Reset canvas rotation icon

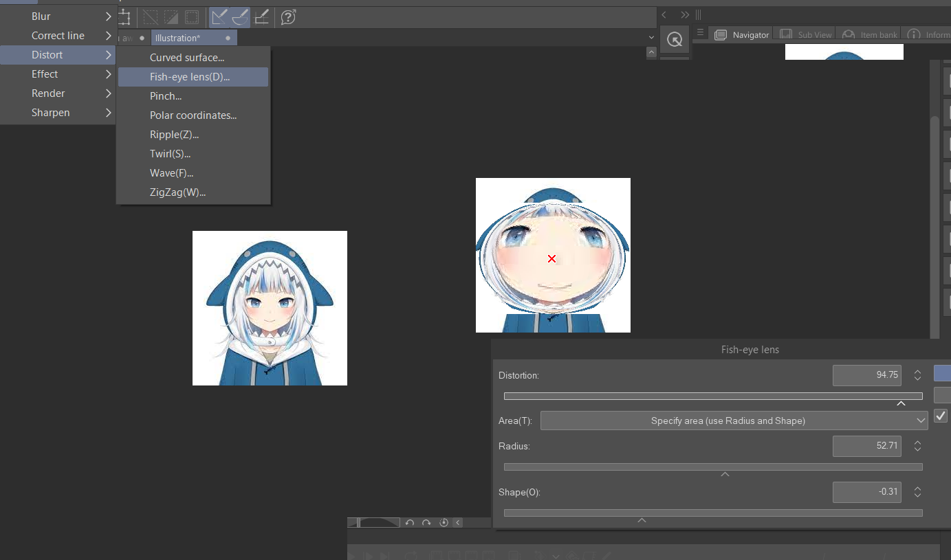coord(444,523)
